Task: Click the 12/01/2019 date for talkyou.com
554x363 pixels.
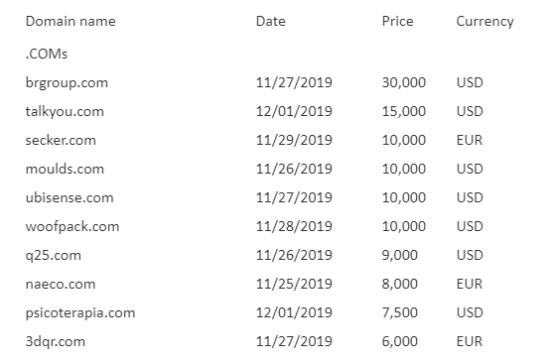Action: tap(294, 111)
